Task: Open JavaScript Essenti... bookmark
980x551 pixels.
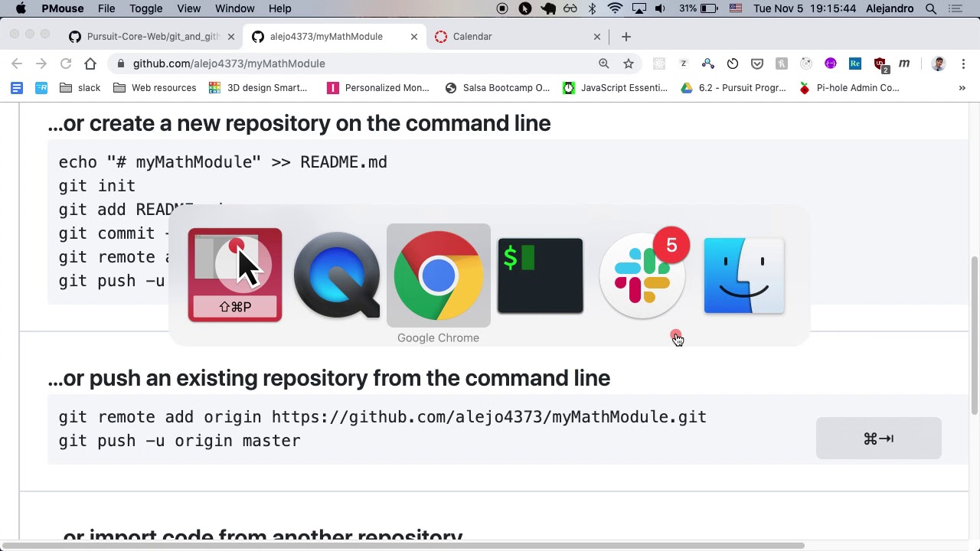Action: click(x=616, y=88)
